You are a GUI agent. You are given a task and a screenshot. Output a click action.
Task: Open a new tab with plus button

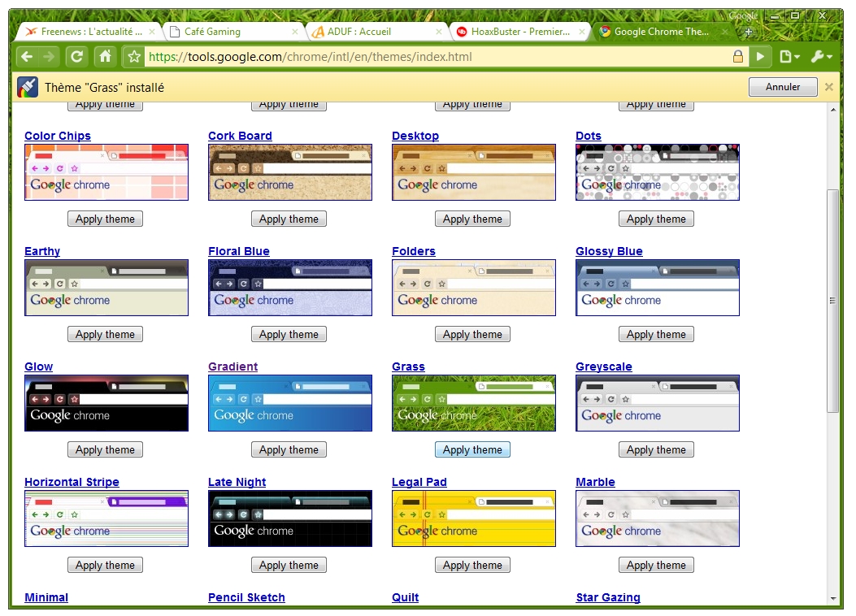(749, 33)
